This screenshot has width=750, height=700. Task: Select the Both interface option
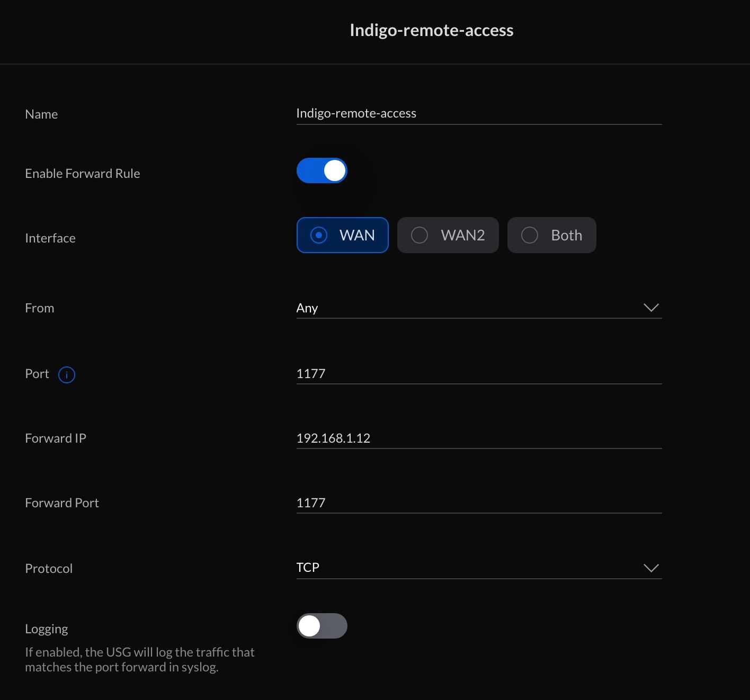tap(551, 235)
